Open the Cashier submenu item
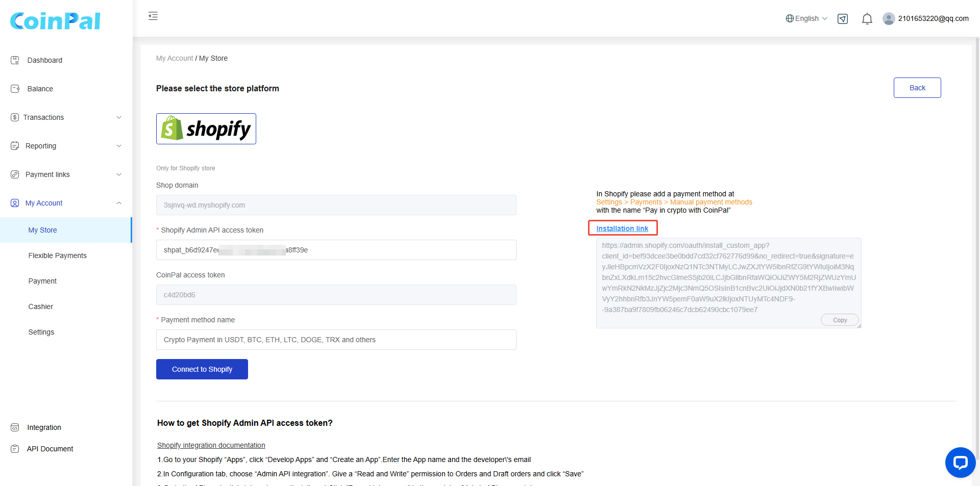 [x=41, y=306]
